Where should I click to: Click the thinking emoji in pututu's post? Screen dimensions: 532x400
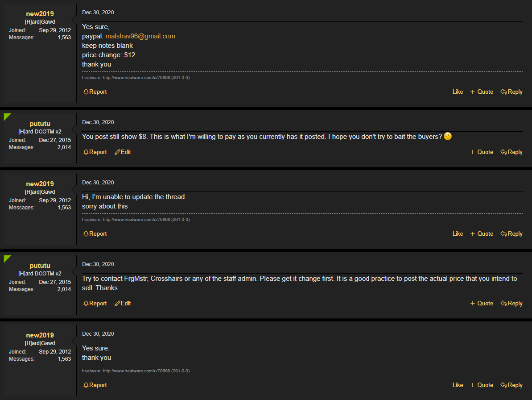(448, 137)
